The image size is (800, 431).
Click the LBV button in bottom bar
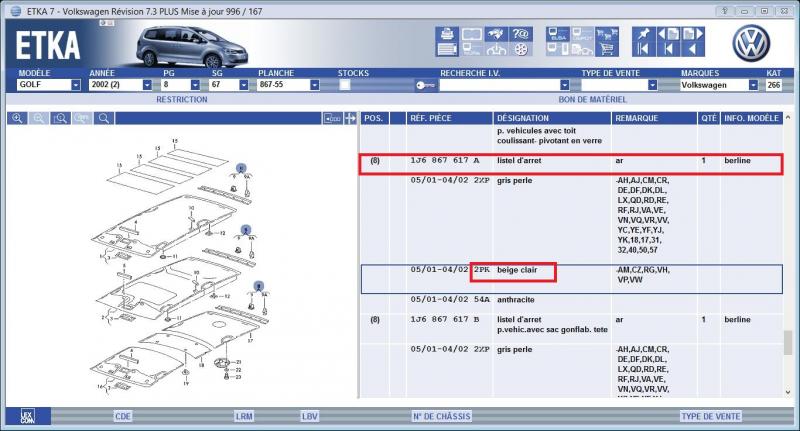coord(309,416)
